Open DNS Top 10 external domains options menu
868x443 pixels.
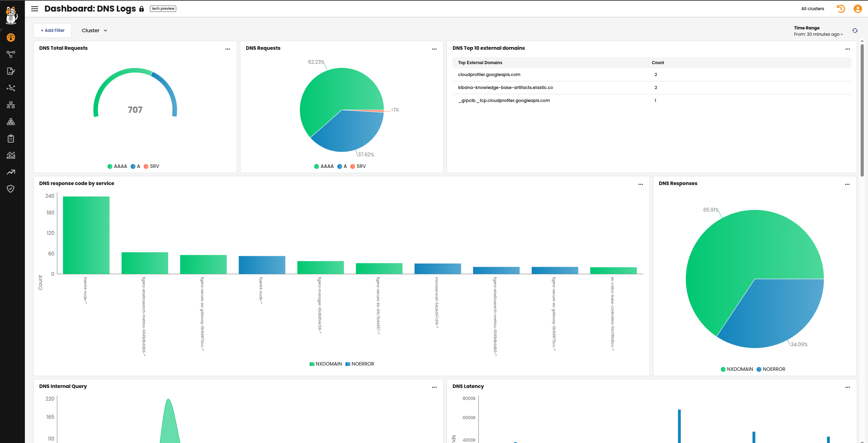847,49
